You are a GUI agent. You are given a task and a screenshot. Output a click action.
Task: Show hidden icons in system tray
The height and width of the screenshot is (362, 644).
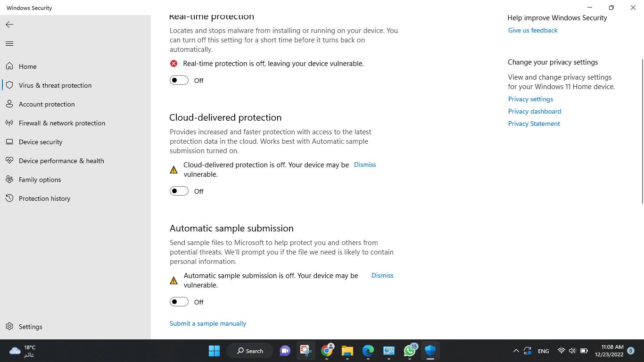click(x=516, y=351)
